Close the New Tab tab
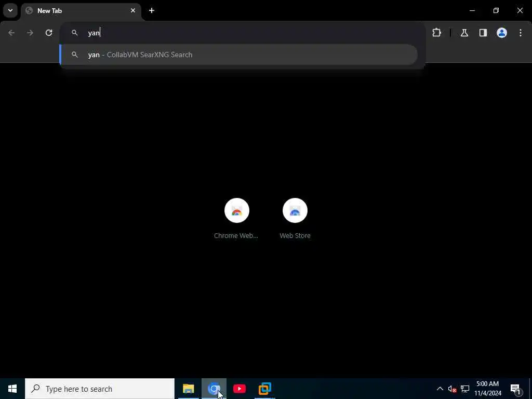The image size is (532, 399). (x=133, y=10)
